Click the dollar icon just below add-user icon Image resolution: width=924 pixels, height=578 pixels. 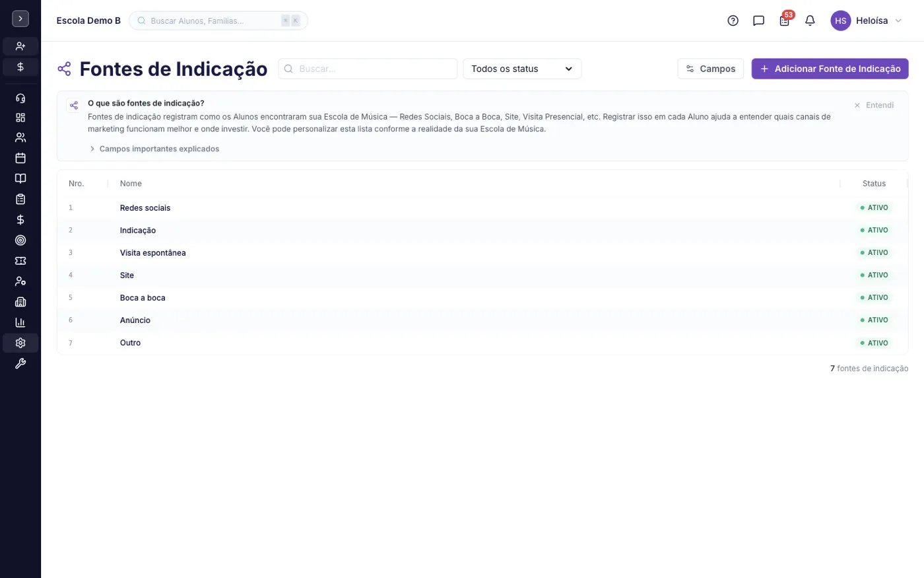pos(20,67)
